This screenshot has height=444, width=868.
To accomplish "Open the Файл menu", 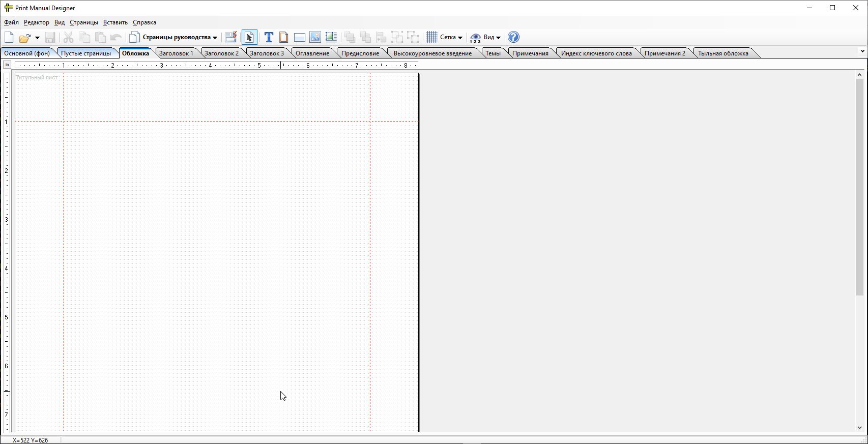I will pyautogui.click(x=11, y=22).
